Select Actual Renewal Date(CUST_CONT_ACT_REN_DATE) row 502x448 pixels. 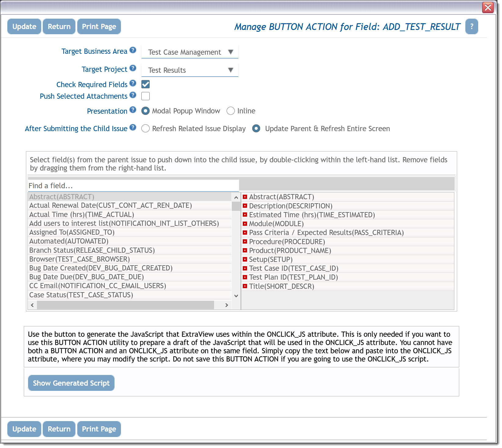tap(130, 205)
